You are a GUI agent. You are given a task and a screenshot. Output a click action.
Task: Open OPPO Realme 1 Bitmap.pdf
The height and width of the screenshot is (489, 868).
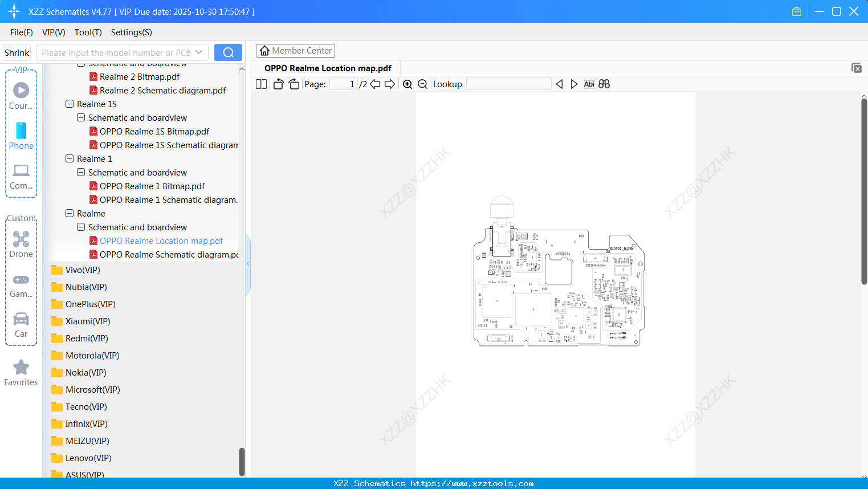point(147,186)
